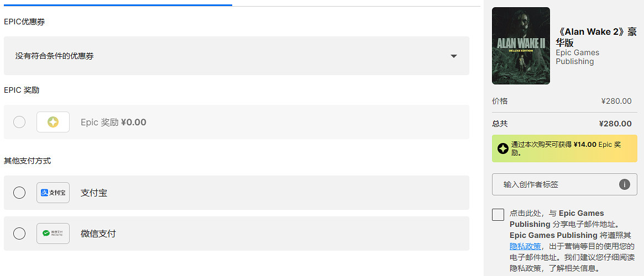Click the 微信支付 payment option label

(98, 233)
